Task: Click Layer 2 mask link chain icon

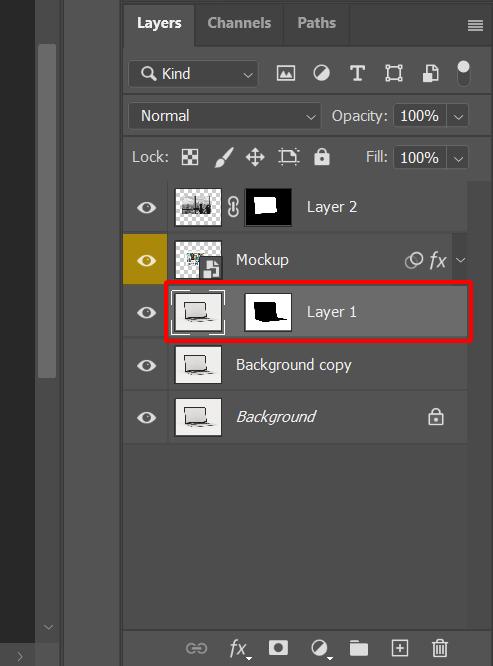Action: click(233, 207)
